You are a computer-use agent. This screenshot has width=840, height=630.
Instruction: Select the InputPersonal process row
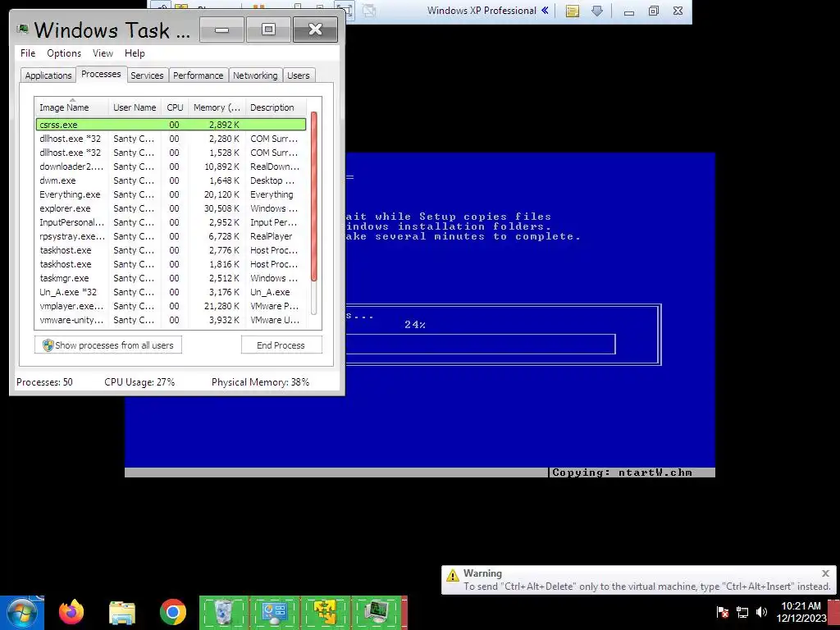(x=171, y=222)
